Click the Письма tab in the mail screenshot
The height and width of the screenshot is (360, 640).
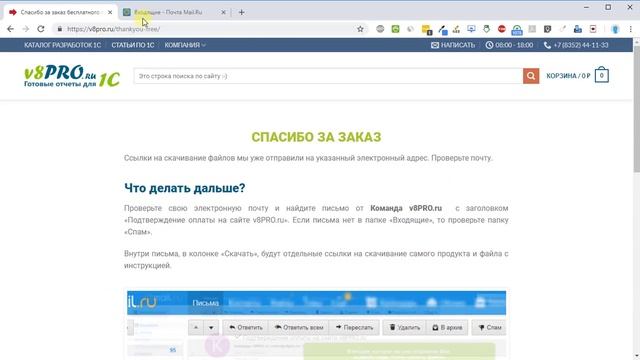(x=205, y=303)
